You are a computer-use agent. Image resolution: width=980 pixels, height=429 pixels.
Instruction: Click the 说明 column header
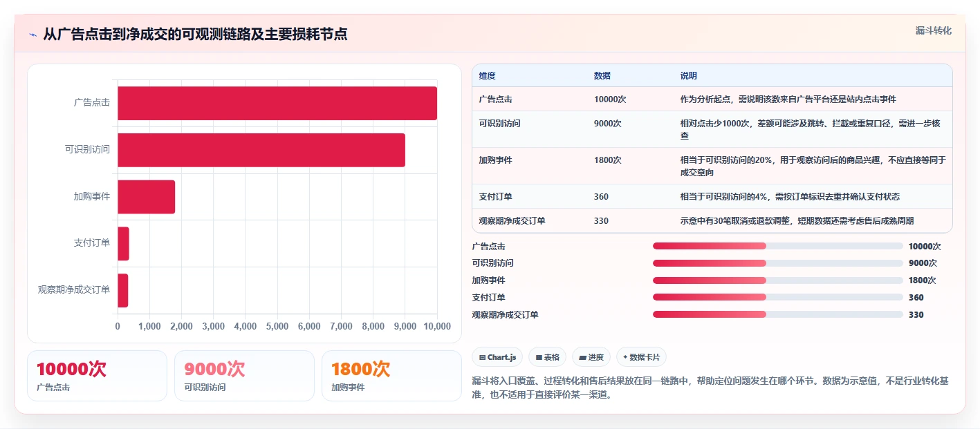(689, 76)
